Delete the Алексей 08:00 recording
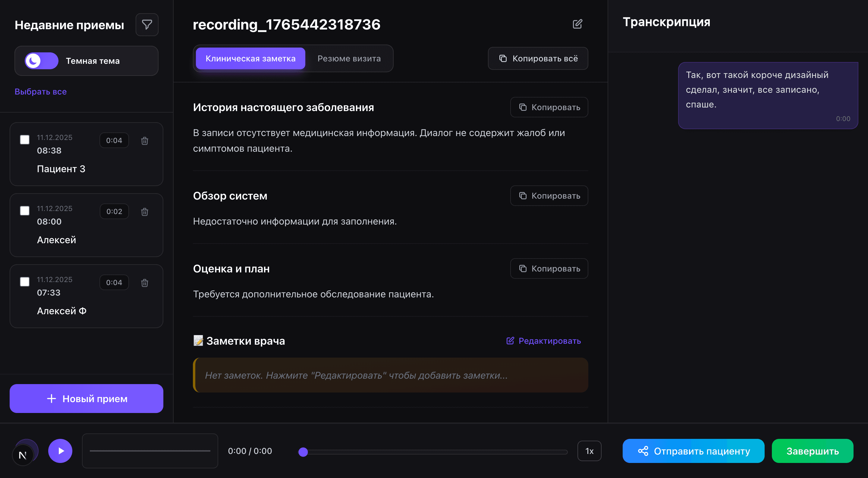868x478 pixels. tap(145, 212)
